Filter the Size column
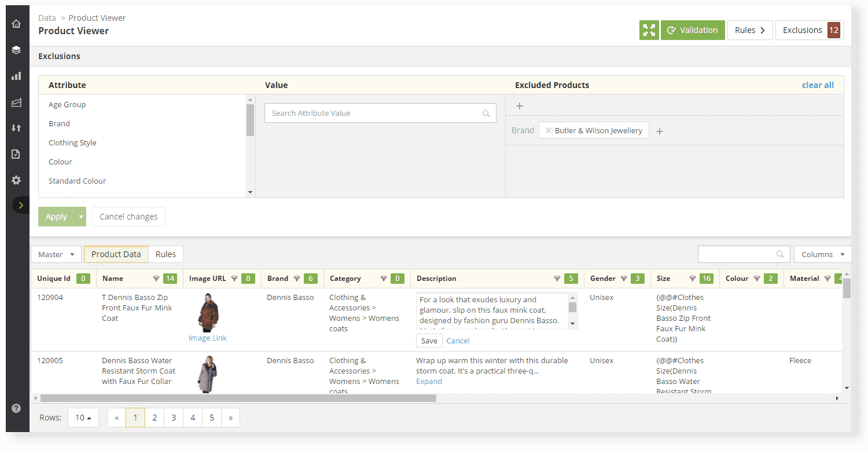This screenshot has height=450, width=868. point(693,279)
